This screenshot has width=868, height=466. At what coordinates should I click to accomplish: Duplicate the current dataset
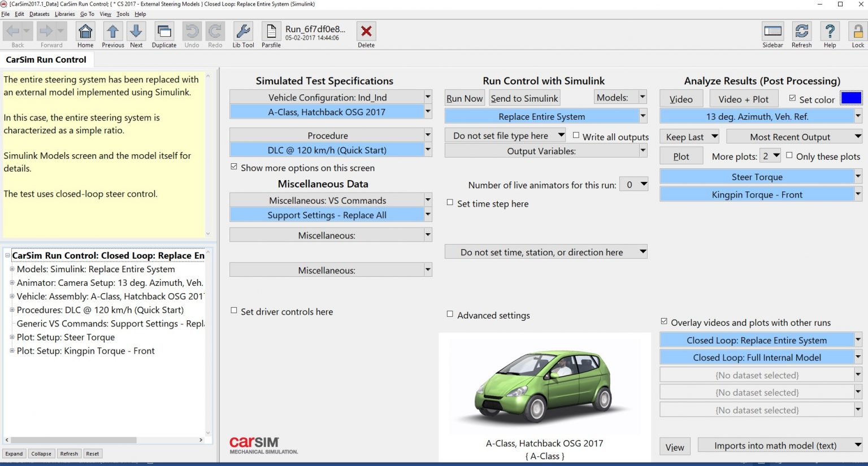point(164,32)
